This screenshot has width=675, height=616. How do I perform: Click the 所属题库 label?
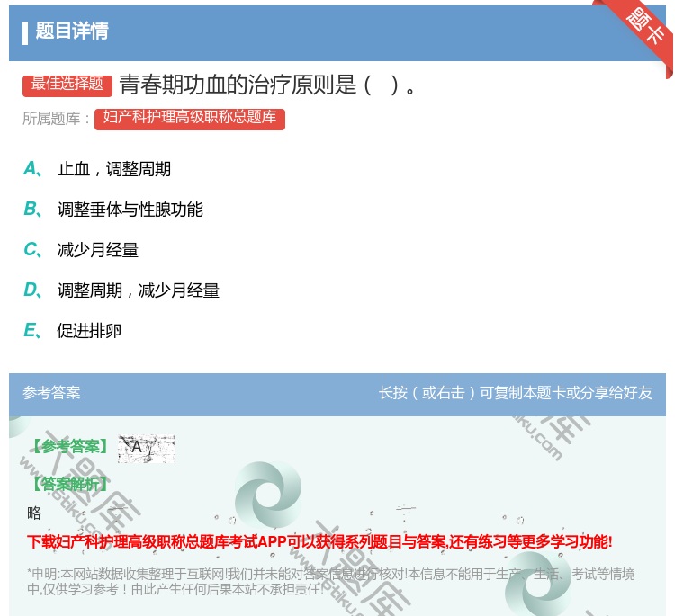pyautogui.click(x=56, y=119)
